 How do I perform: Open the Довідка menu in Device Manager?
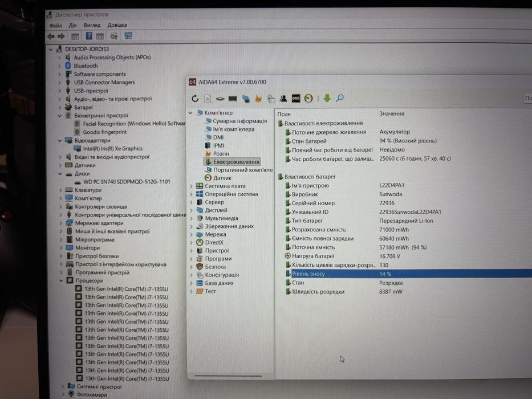[117, 25]
